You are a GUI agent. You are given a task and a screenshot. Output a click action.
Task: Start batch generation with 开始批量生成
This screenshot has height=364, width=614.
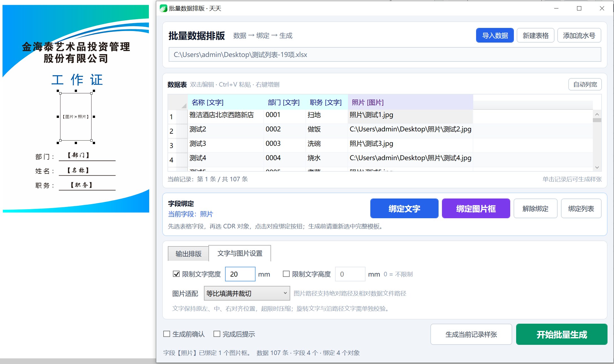562,334
